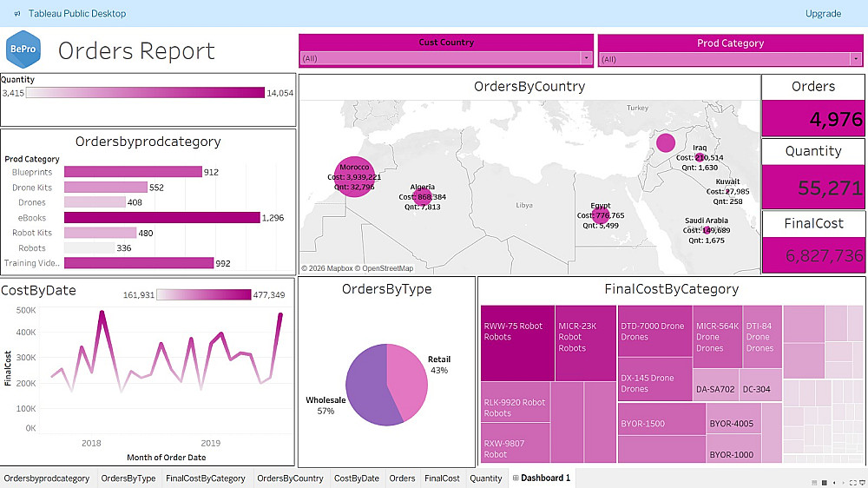Click the FinalCost total value 6,827,736

[825, 255]
